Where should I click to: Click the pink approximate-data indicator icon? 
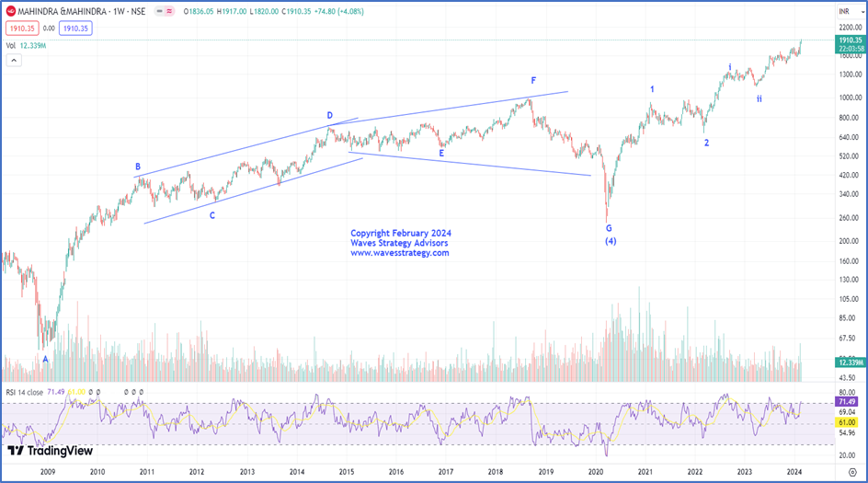click(169, 11)
